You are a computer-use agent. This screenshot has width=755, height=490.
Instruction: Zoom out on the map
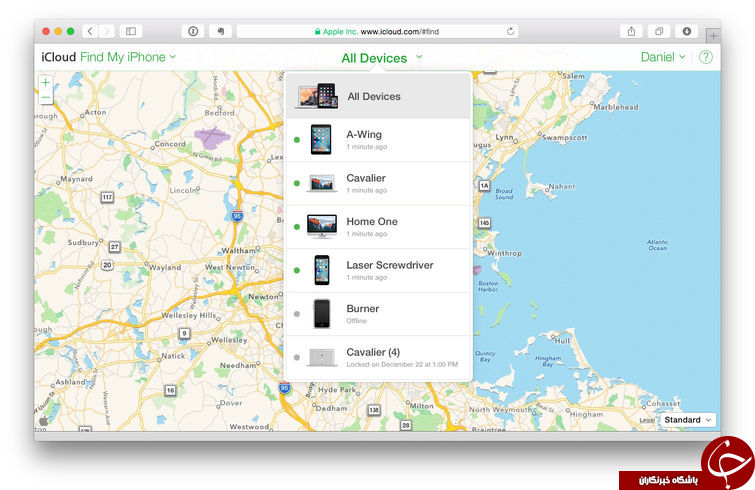tap(45, 98)
